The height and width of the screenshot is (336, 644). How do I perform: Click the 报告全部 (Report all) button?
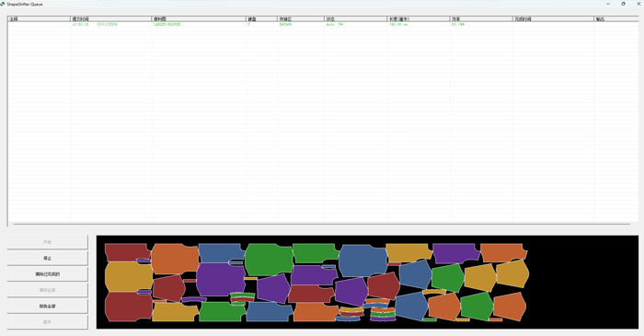(x=47, y=306)
